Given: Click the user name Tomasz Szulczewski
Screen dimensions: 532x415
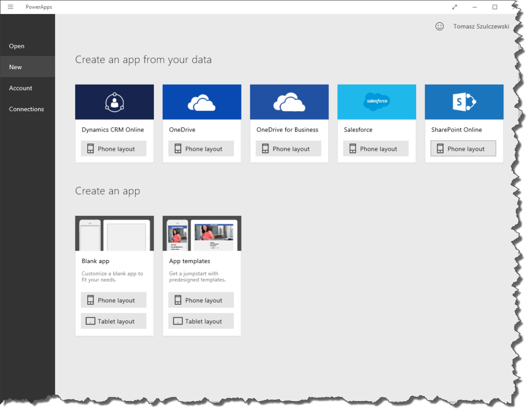Looking at the screenshot, I should (x=481, y=27).
